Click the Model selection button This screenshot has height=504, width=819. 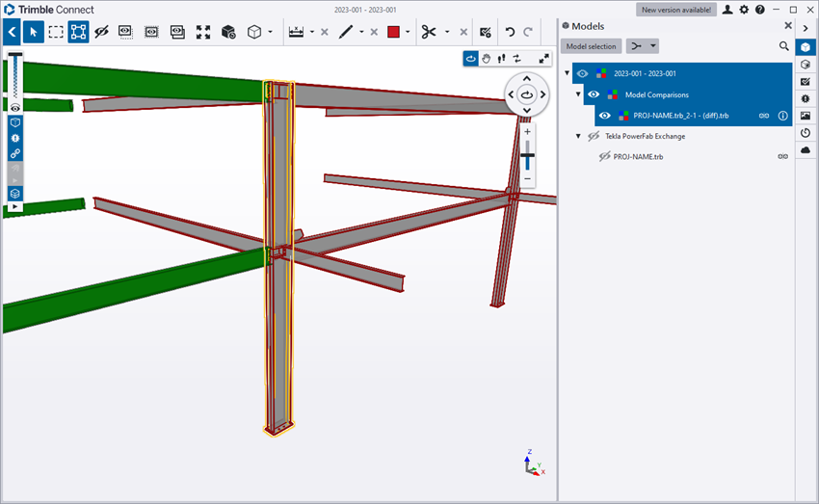592,46
